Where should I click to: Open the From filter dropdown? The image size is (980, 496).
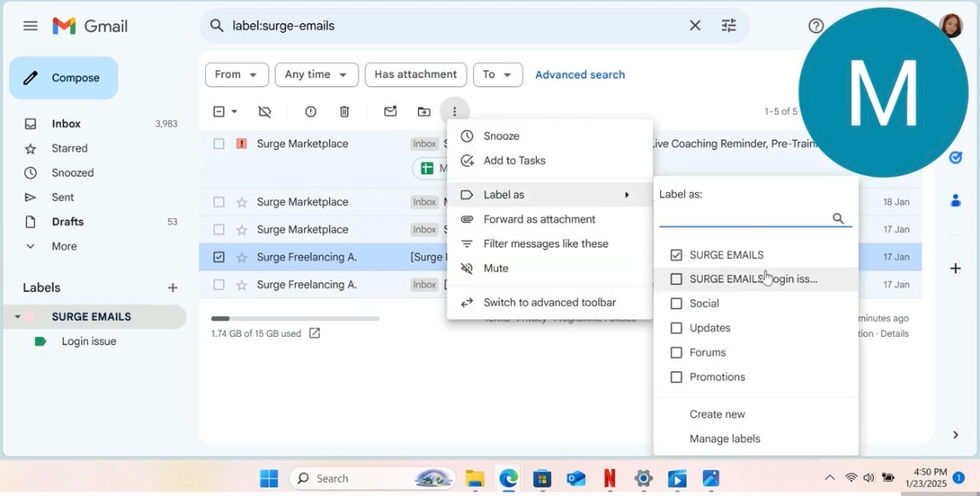pos(236,74)
